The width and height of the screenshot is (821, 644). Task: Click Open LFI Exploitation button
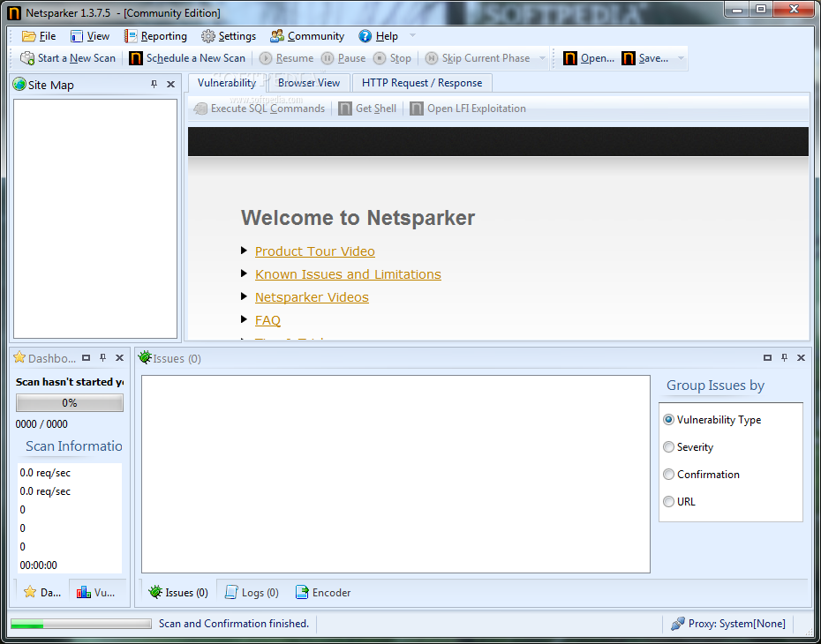pos(468,109)
